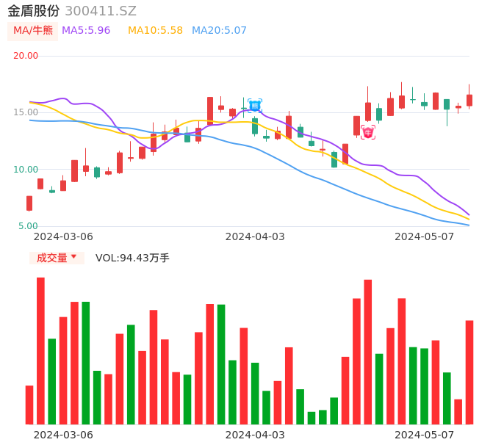The height and width of the screenshot is (445, 504).
Task: Click the MA10:5.58 legend label
Action: coord(155,31)
